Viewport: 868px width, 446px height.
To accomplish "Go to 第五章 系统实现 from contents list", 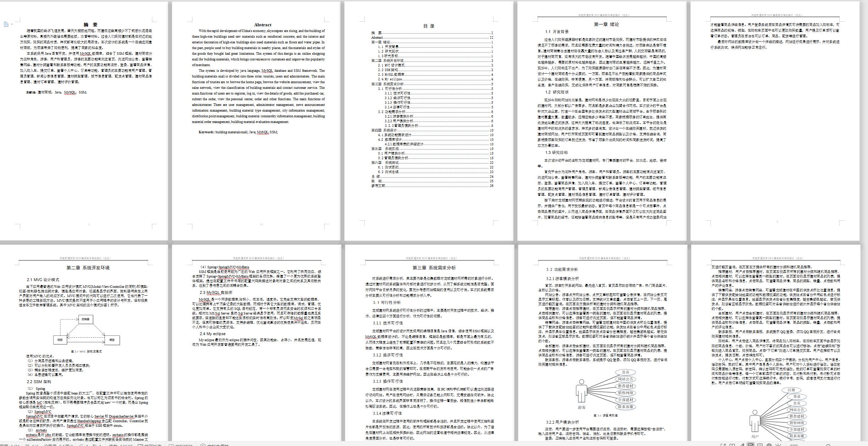I will [x=385, y=149].
